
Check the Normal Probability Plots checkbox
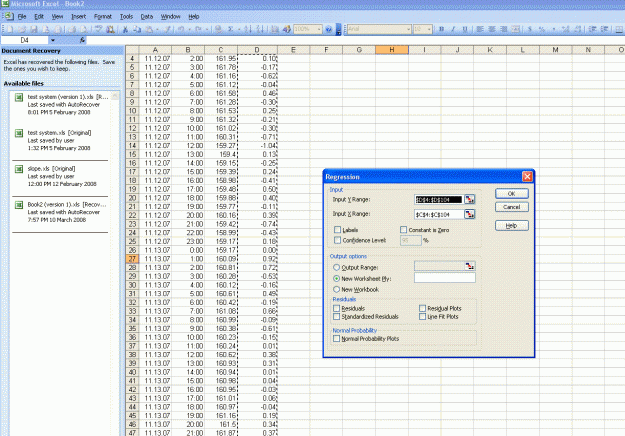tap(336, 338)
